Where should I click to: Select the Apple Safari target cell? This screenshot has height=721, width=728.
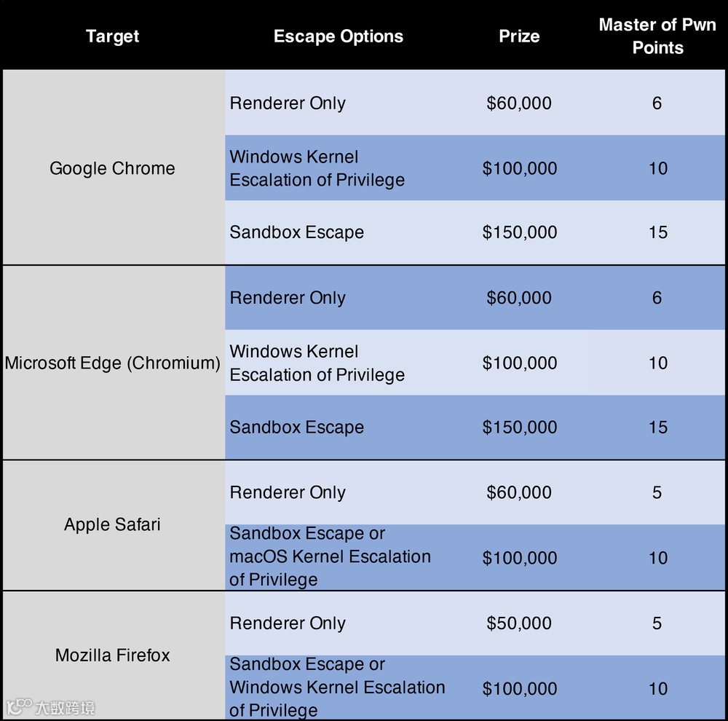[112, 524]
